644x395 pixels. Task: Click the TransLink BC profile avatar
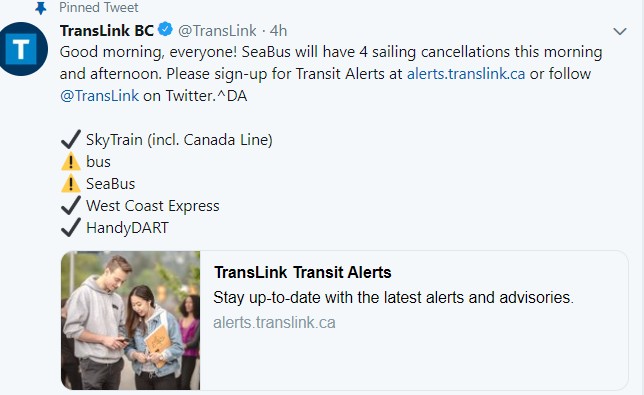point(21,49)
